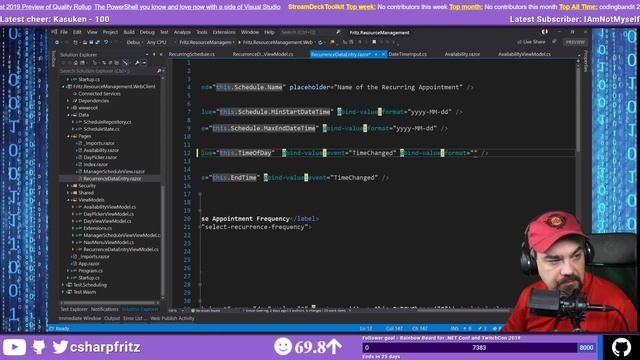640x360 pixels.
Task: Open the Extensions menu
Action: point(224,32)
